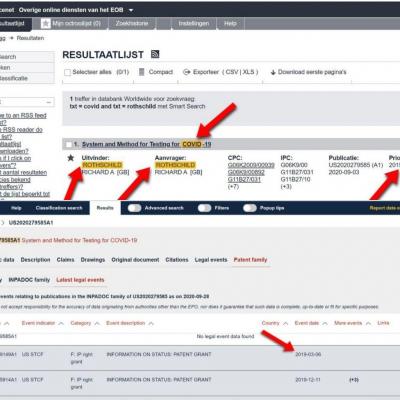400x400 pixels.
Task: Select the Results tab in dark bar
Action: [x=105, y=208]
